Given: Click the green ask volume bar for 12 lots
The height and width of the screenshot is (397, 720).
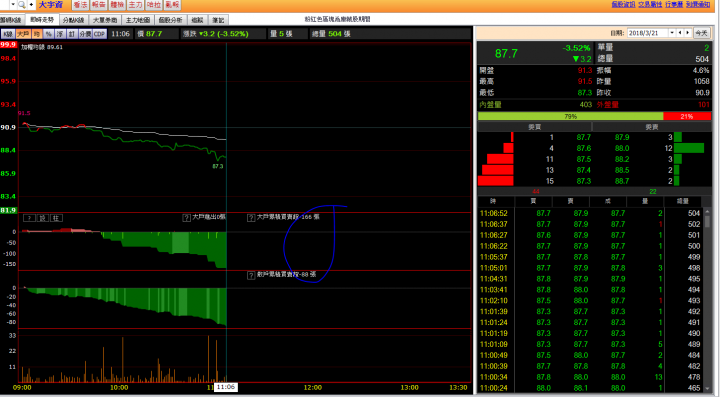Looking at the screenshot, I should [689, 148].
